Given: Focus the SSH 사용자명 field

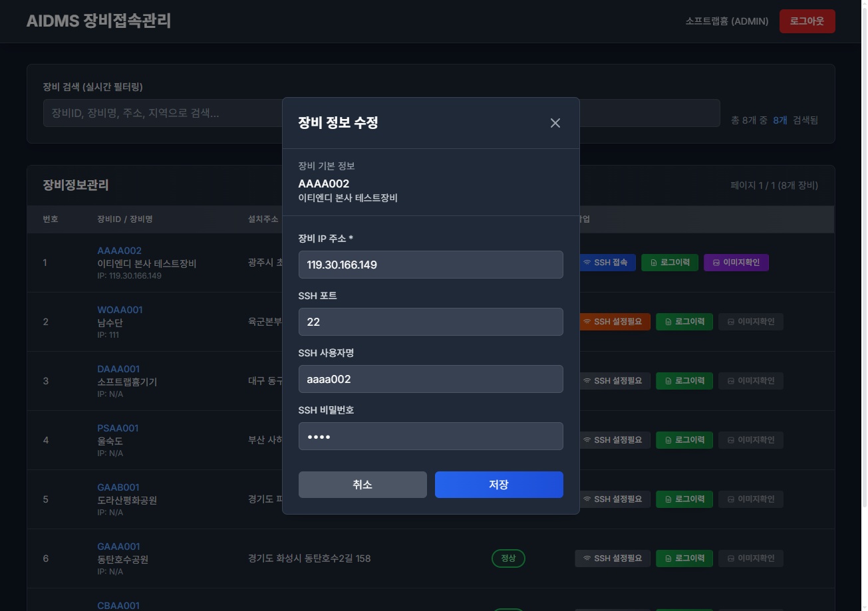Looking at the screenshot, I should point(431,379).
